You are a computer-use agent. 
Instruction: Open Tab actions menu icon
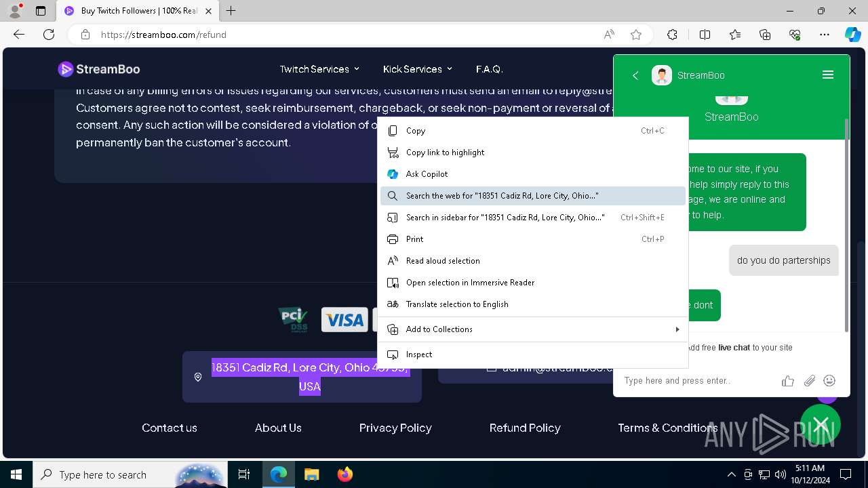pos(41,11)
